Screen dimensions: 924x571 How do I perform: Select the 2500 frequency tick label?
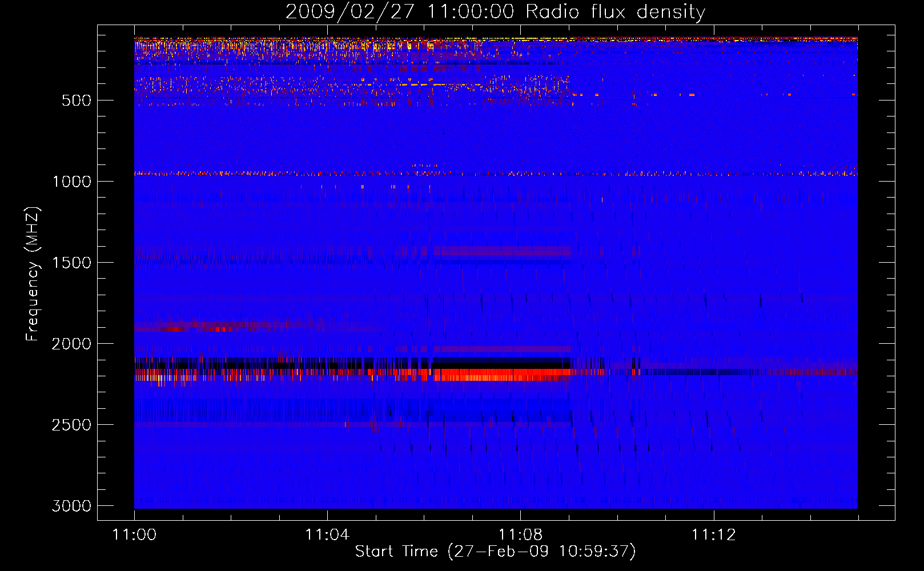(x=71, y=425)
